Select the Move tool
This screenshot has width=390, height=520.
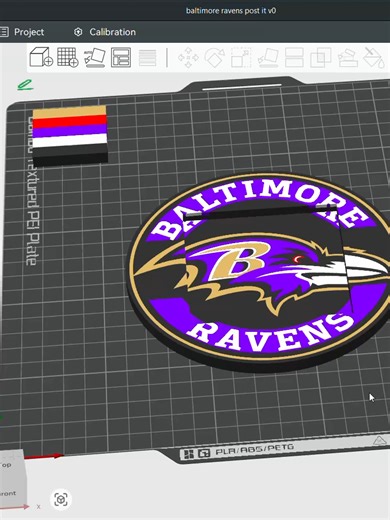point(188,57)
